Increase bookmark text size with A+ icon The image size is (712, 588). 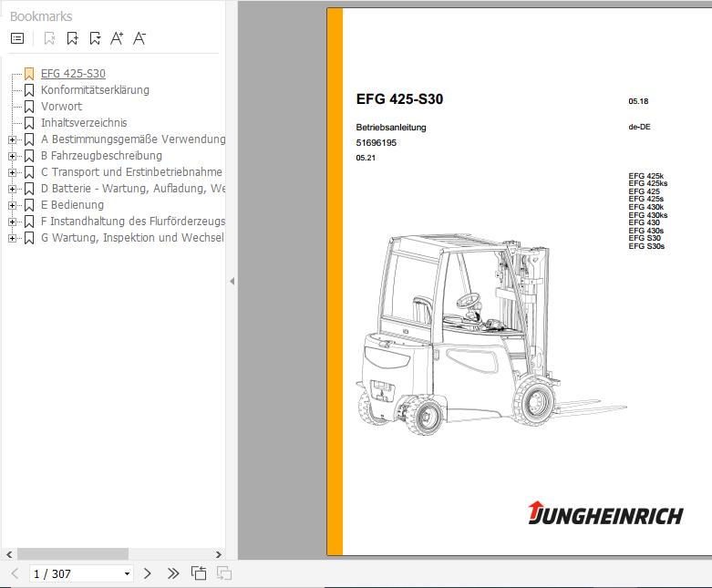coord(117,38)
